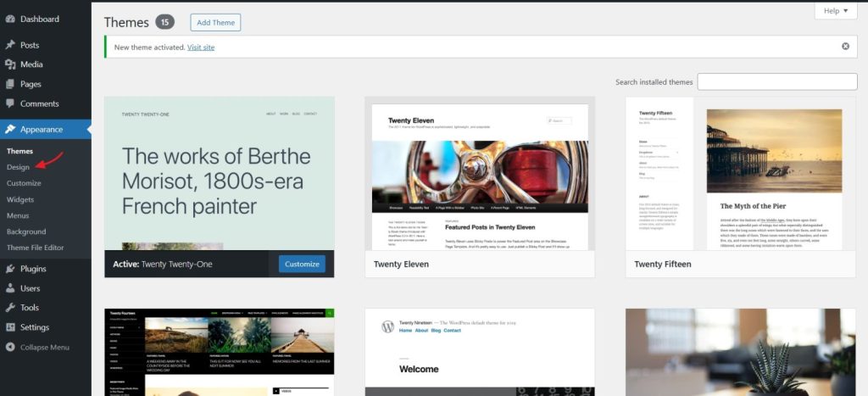Click the Plugins plug icon
This screenshot has width=868, height=396.
point(10,269)
